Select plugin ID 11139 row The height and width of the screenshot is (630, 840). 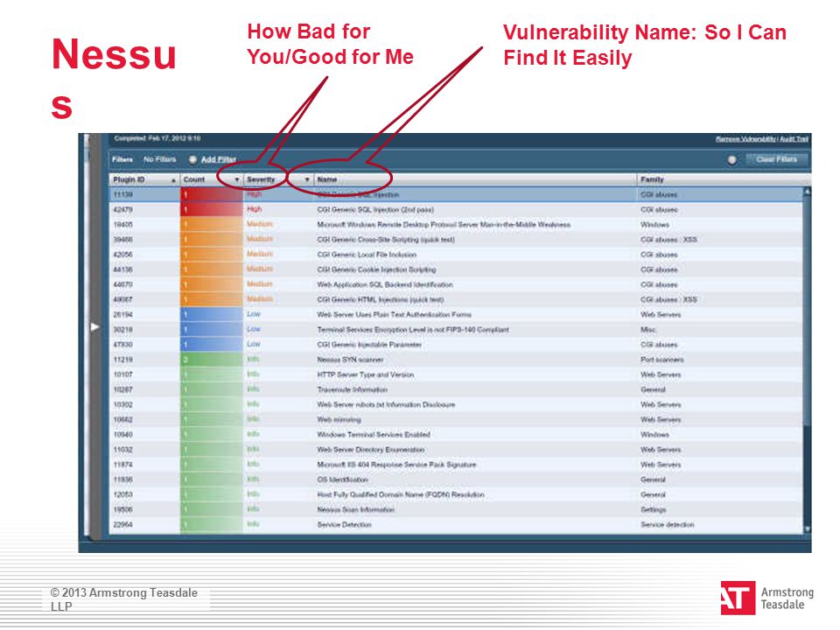456,194
